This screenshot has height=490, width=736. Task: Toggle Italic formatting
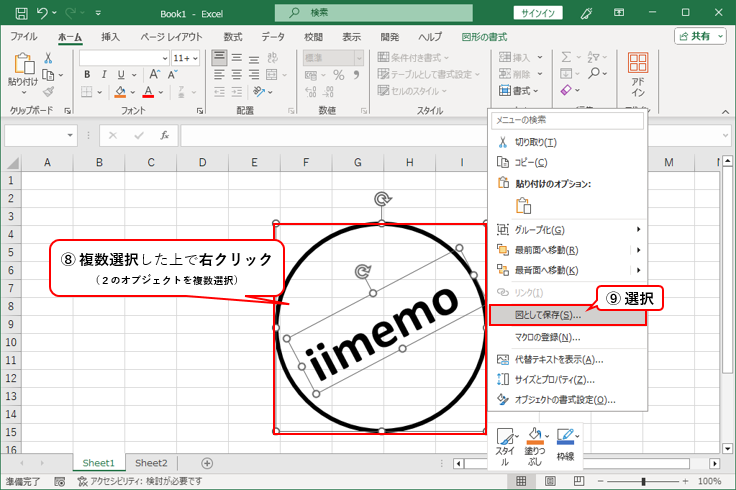click(x=104, y=75)
